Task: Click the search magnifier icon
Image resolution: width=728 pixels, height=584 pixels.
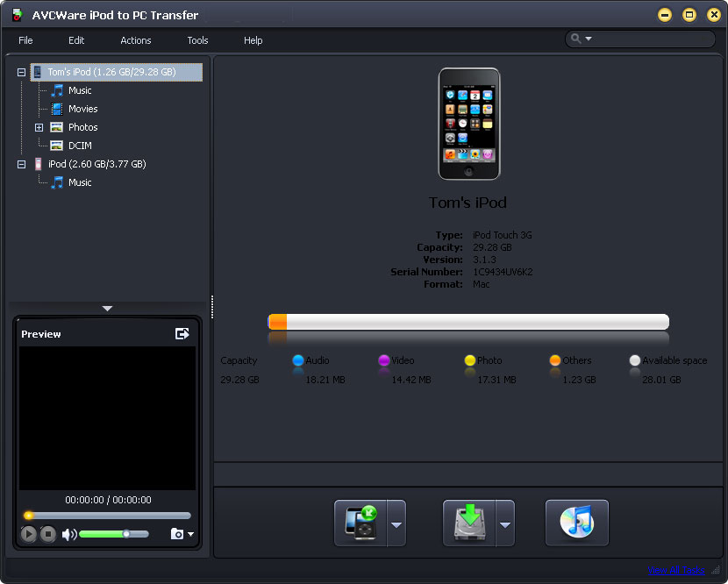Action: tap(575, 39)
